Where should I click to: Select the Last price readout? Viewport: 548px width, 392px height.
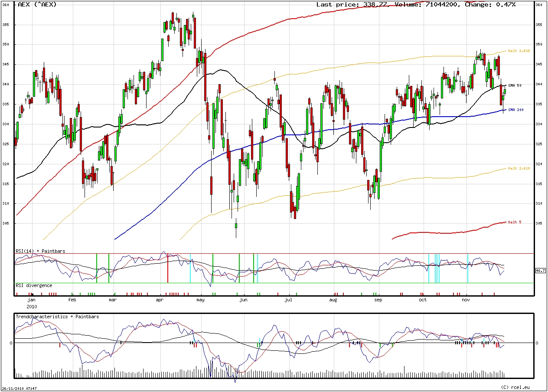click(x=352, y=4)
